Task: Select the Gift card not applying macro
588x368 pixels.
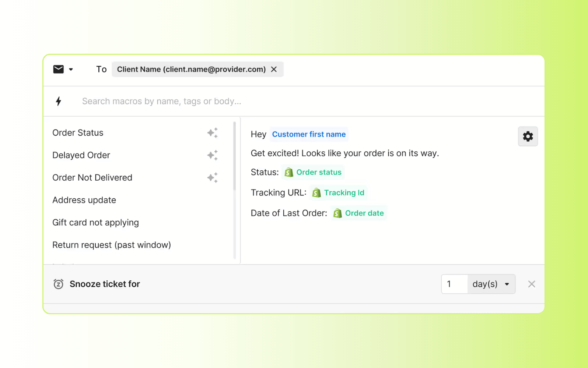Action: click(95, 223)
